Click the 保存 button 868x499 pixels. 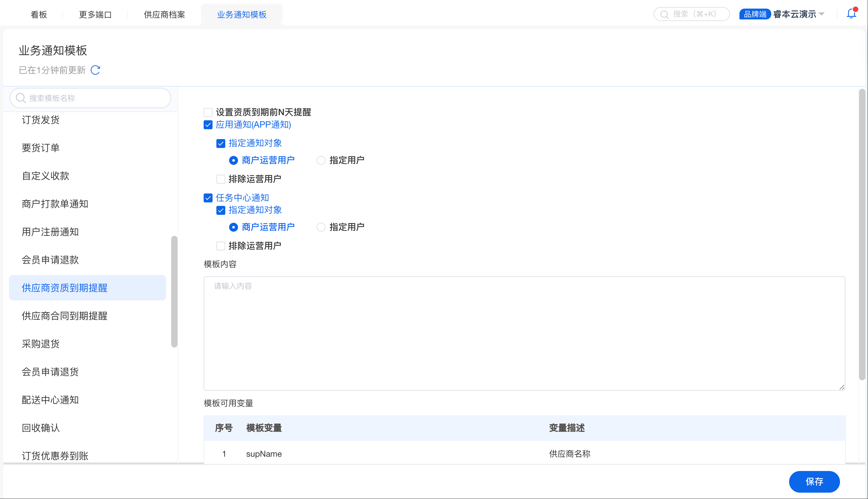(814, 481)
